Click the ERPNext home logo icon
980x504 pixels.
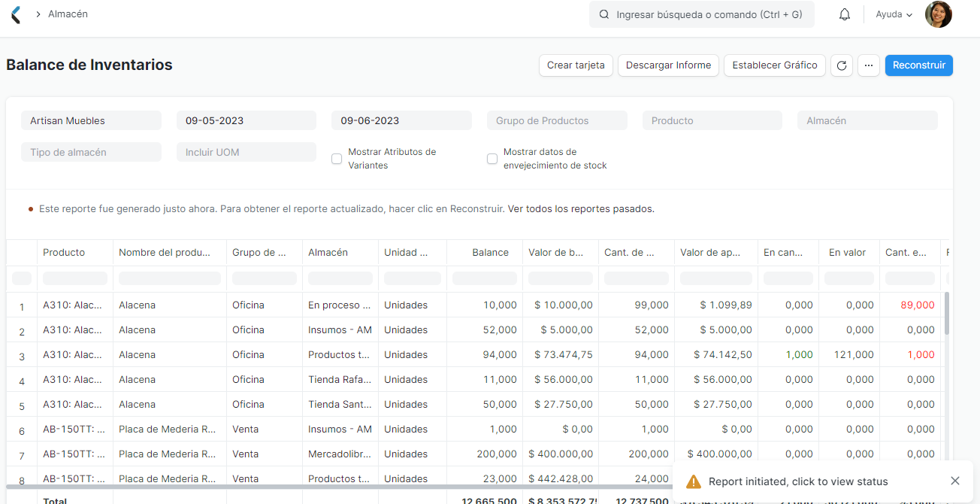click(16, 14)
